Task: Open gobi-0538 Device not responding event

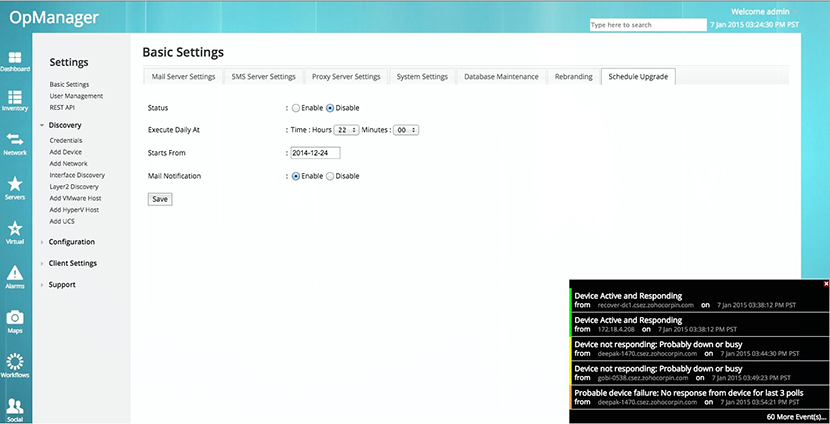Action: pos(699,373)
